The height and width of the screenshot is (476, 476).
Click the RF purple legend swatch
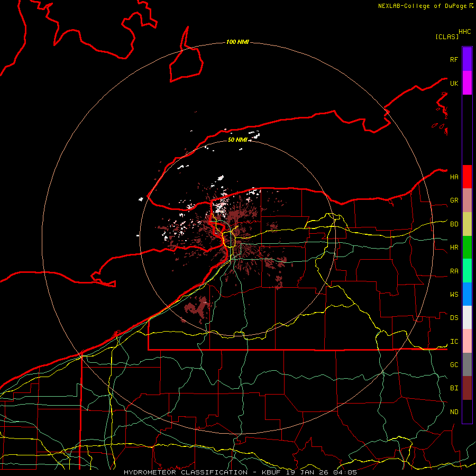467,59
